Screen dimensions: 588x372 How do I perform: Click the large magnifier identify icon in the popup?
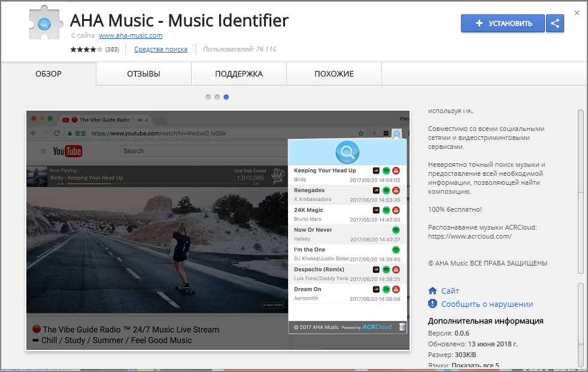point(347,152)
